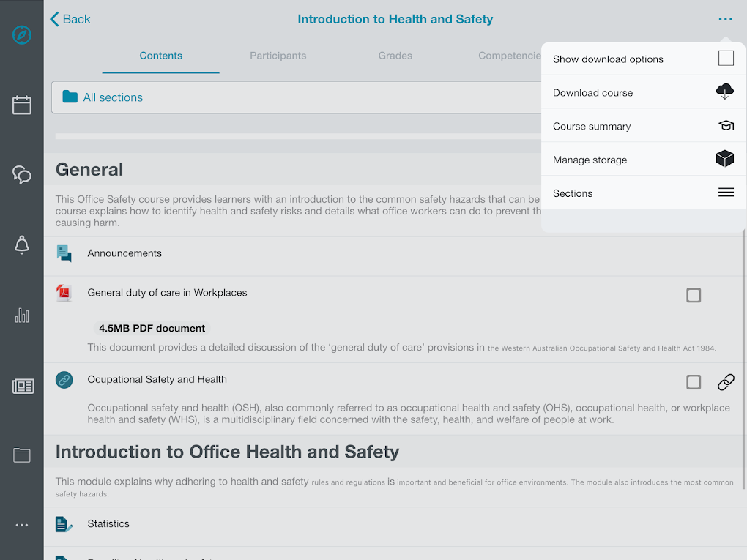Open Grades via the bar chart icon

point(21,316)
